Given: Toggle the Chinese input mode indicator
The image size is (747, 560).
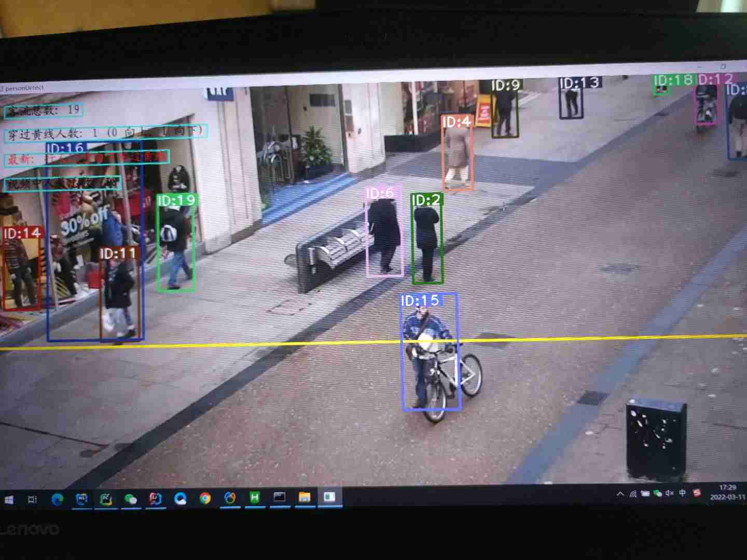Looking at the screenshot, I should point(683,493).
